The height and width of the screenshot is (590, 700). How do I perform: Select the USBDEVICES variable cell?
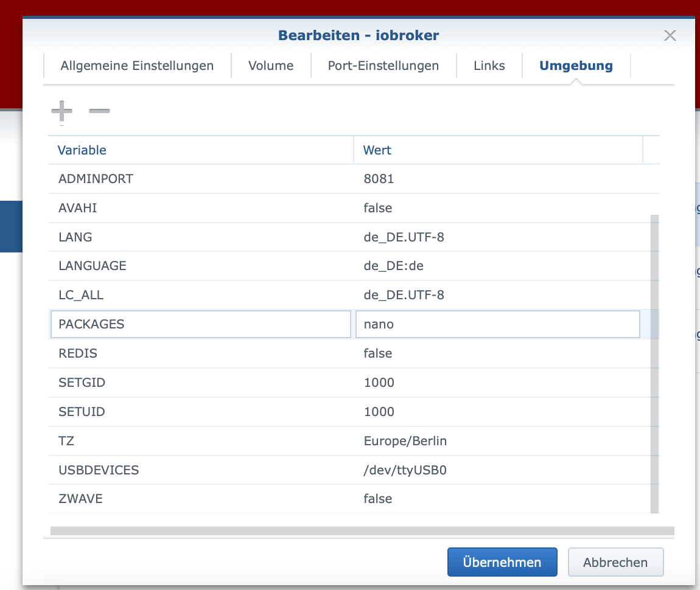click(201, 470)
